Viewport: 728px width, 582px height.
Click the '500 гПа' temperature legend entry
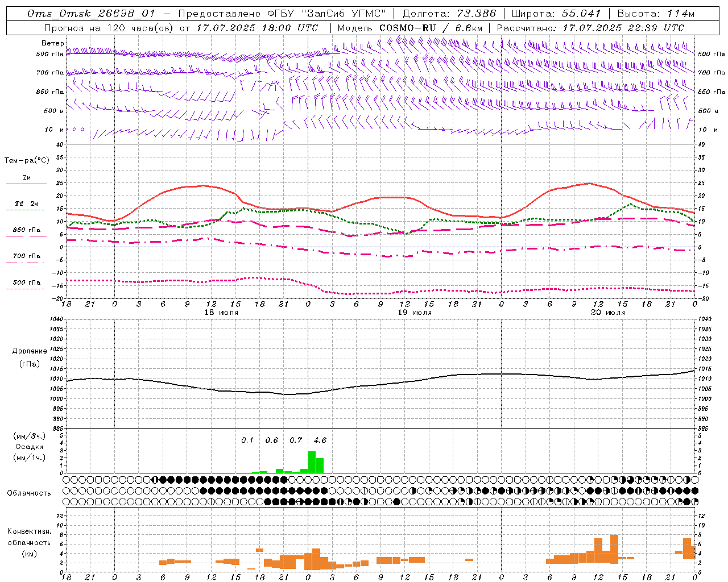(27, 282)
